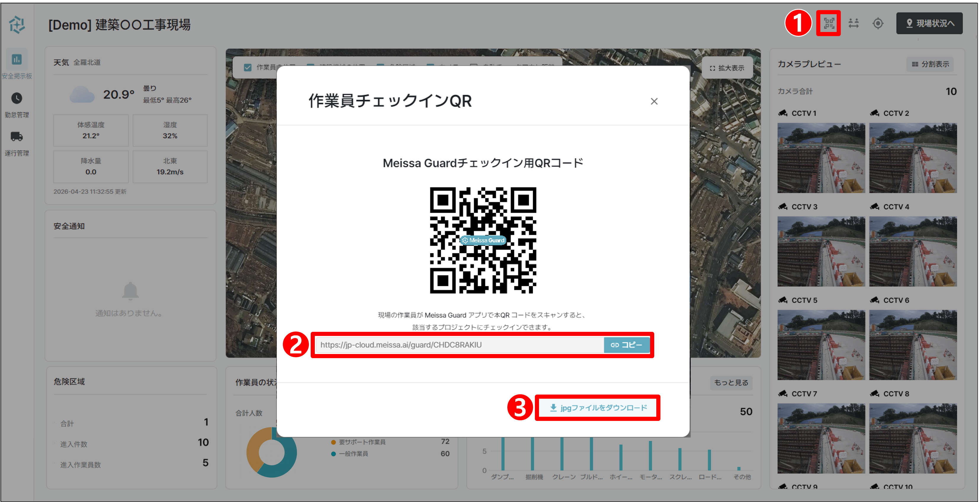Click the クレーン bar in equipment chart

point(562,454)
